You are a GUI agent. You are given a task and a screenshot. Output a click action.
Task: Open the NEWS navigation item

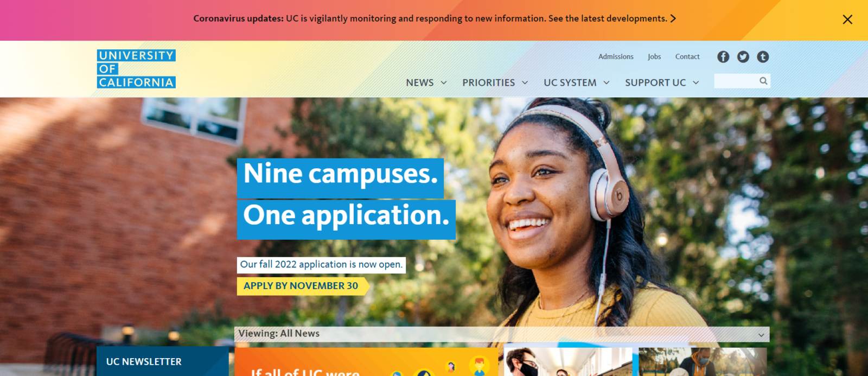coord(420,82)
